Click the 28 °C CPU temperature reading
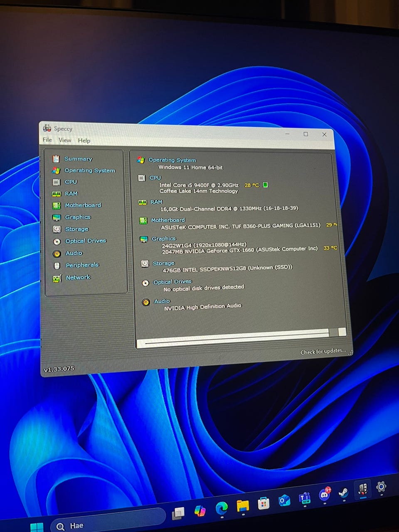This screenshot has height=532, width=399. point(251,185)
